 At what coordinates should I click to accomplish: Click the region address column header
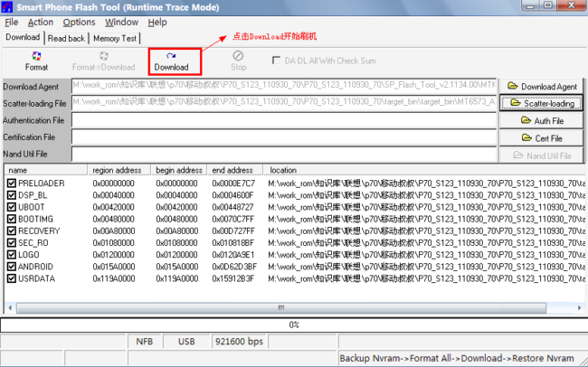[x=119, y=170]
